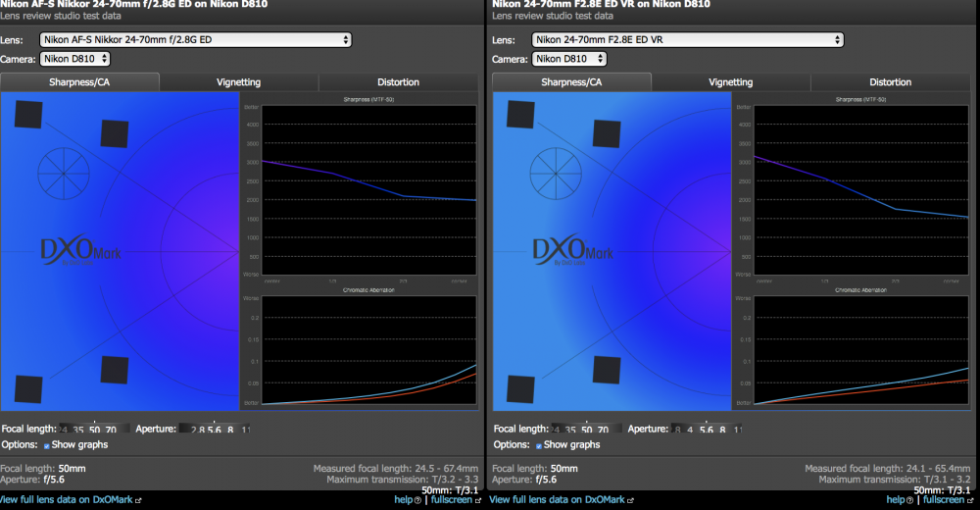This screenshot has height=510, width=980.
Task: Click left panel 'Maximum transmission: T/3.2 - 3.3' text
Action: pos(403,480)
